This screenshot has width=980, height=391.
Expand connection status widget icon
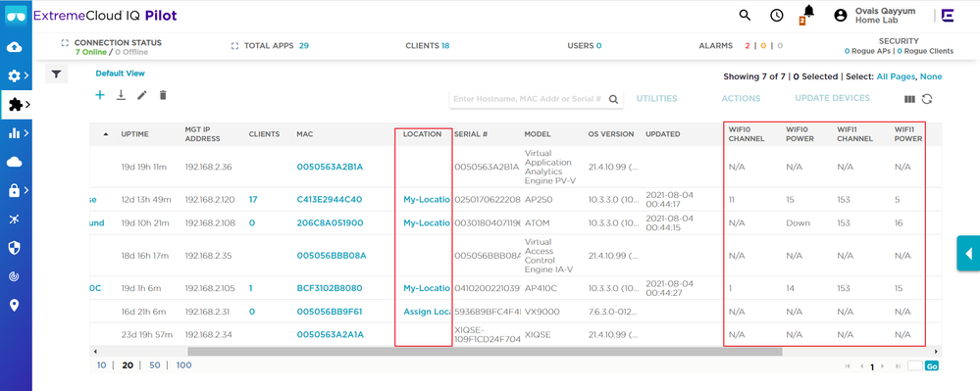click(65, 43)
